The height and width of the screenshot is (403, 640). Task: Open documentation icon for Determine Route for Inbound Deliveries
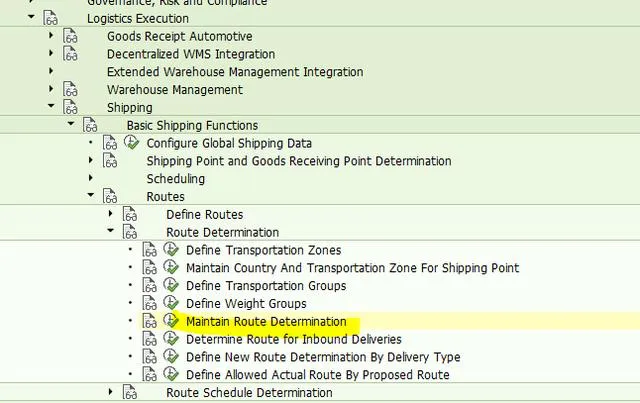coord(150,340)
